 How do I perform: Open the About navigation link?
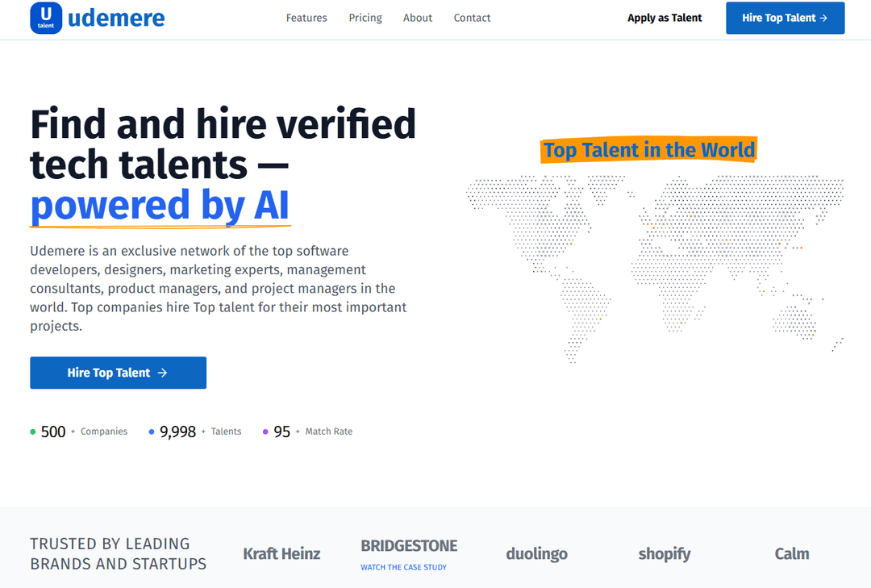click(418, 18)
